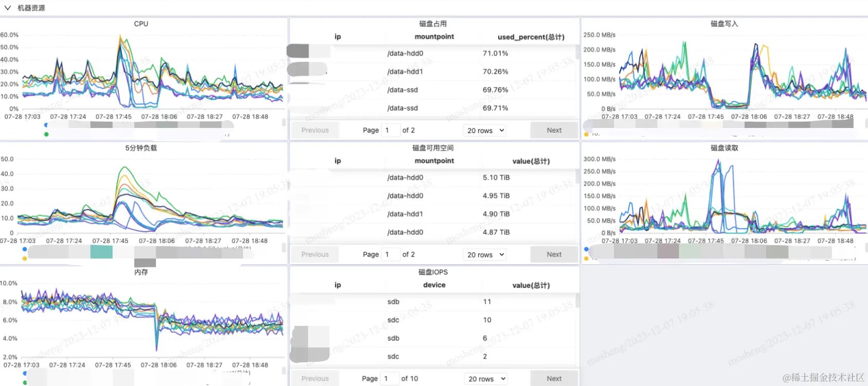Toggle the blue legend series in CPU chart
The width and height of the screenshot is (868, 386).
(x=46, y=125)
